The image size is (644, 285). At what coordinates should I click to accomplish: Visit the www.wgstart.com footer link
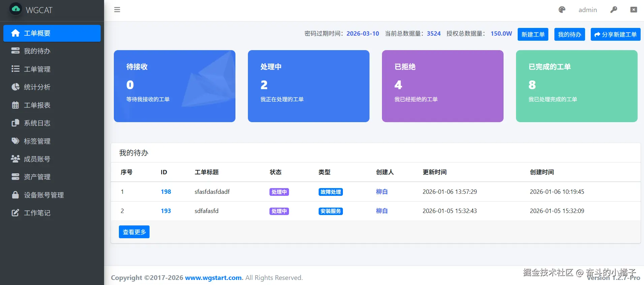(x=213, y=278)
